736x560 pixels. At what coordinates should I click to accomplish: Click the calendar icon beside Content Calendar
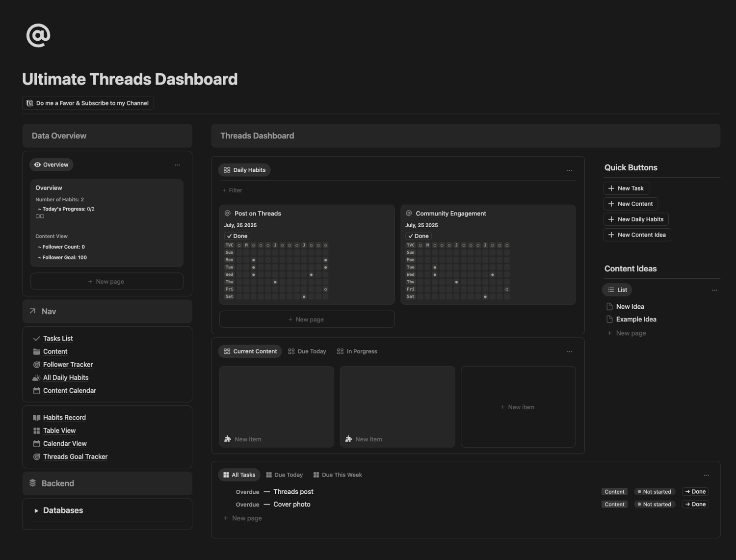pyautogui.click(x=36, y=391)
